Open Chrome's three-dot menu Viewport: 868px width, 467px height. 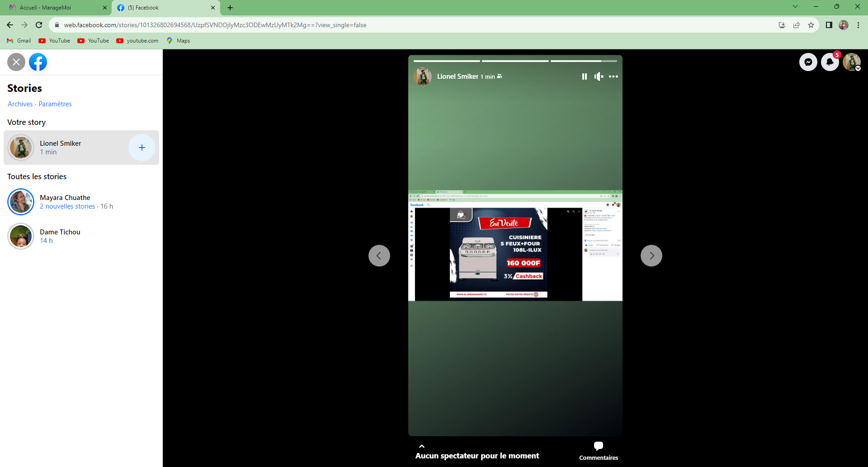[x=858, y=25]
